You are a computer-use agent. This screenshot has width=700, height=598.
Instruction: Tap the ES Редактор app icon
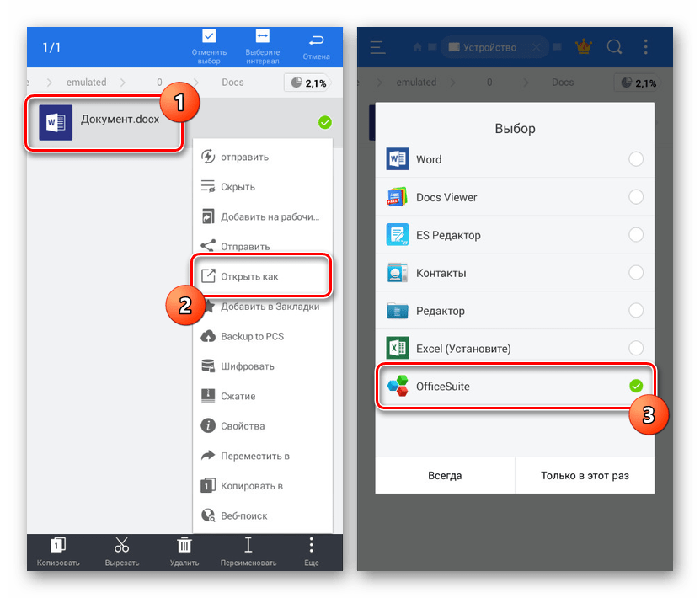click(x=398, y=235)
